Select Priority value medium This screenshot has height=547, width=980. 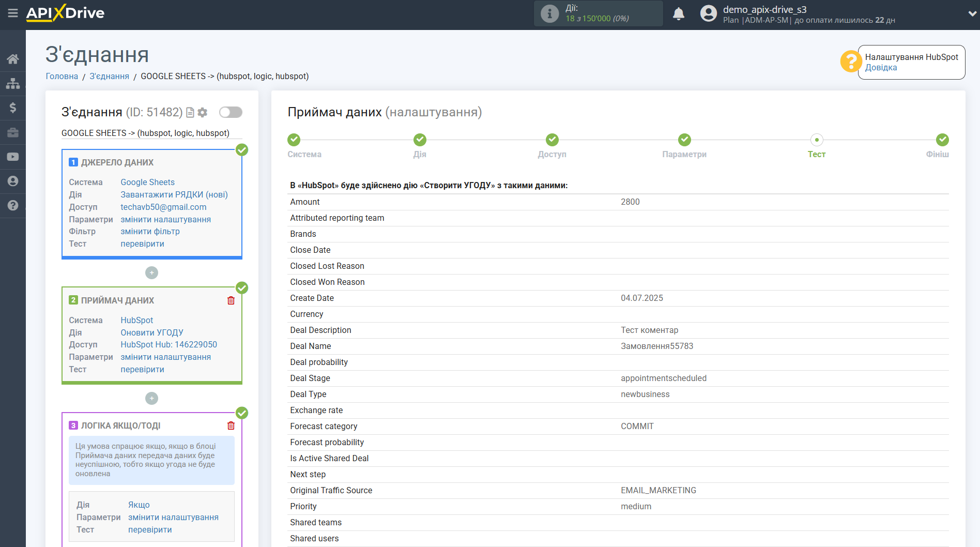click(x=636, y=506)
